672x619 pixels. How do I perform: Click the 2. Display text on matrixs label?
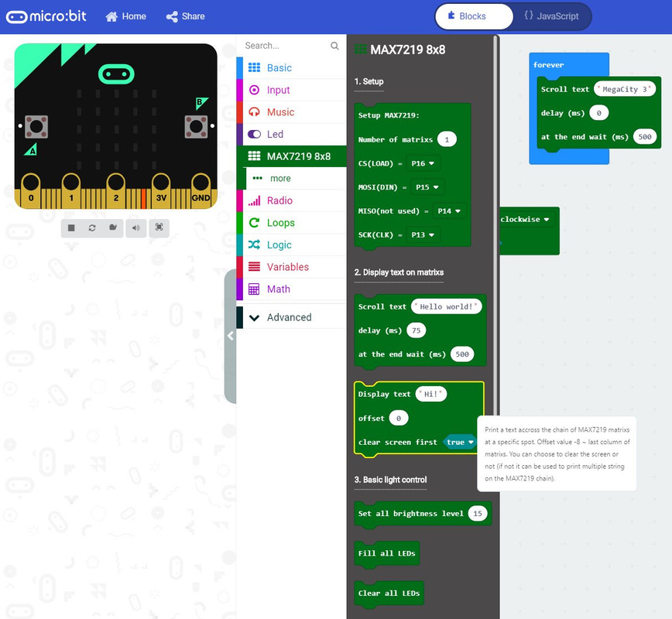[399, 272]
